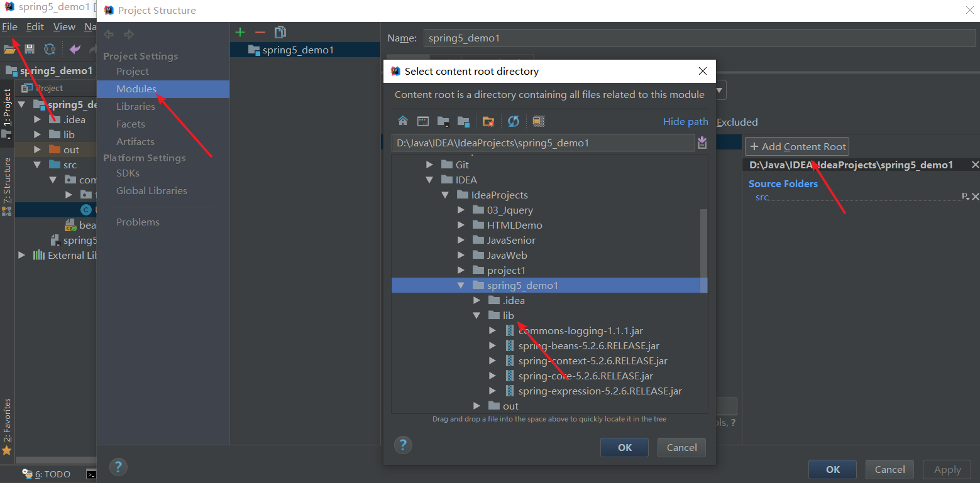Click the directory path text field
This screenshot has width=980, height=483.
coord(543,143)
